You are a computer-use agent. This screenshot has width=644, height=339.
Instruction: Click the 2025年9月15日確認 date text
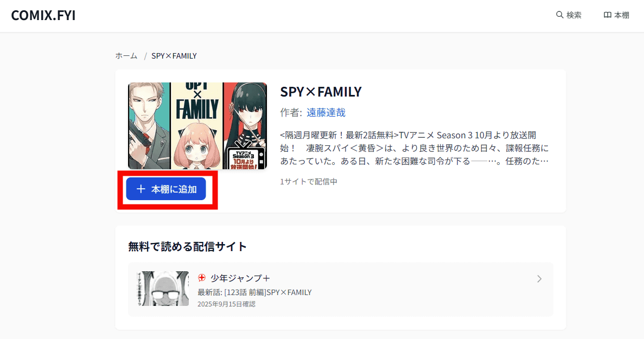pyautogui.click(x=226, y=304)
